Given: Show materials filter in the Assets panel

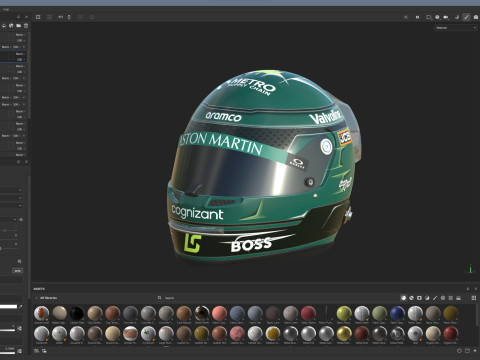Looking at the screenshot, I should [403, 298].
